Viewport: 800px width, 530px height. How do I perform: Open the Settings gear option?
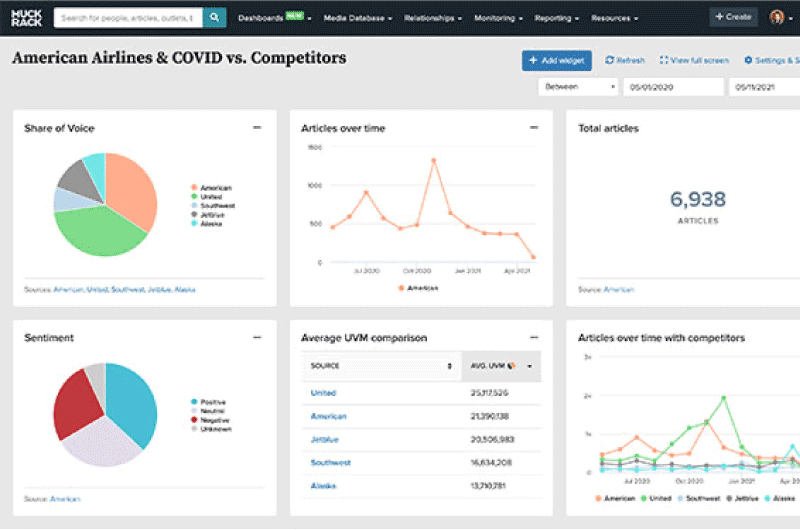click(x=771, y=60)
